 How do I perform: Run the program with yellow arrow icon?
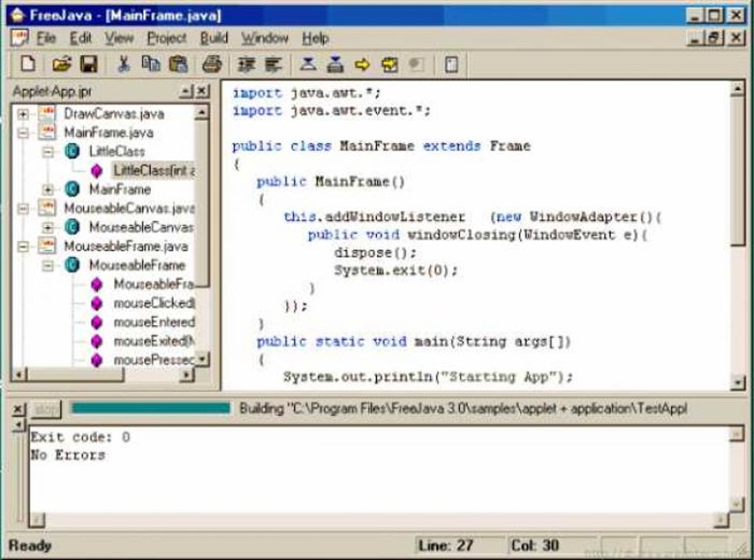[x=362, y=64]
